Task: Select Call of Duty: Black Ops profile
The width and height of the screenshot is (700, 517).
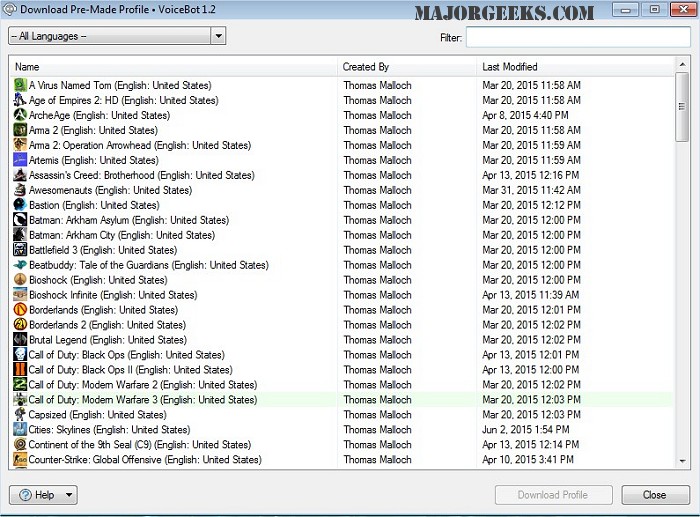Action: [x=342, y=354]
